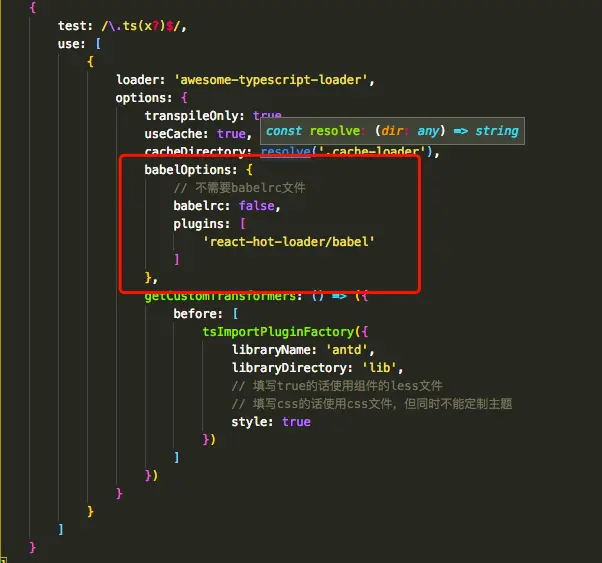
Task: Click the 'cacheDirectory:' key
Action: [x=198, y=151]
